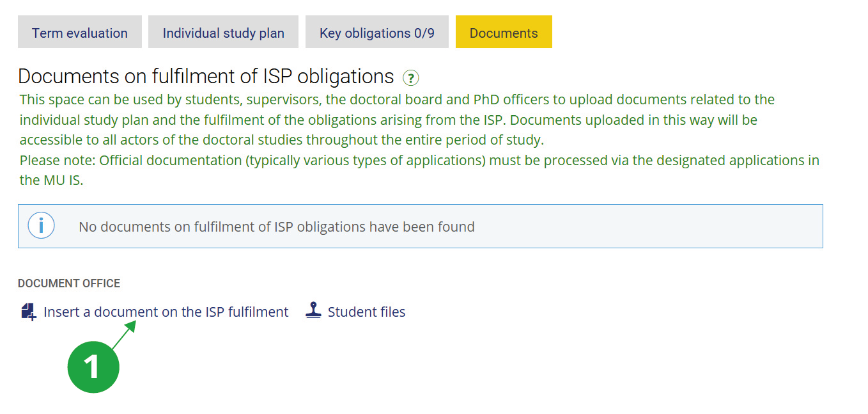Select the yellow Documents tab
This screenshot has width=868, height=414.
click(504, 33)
